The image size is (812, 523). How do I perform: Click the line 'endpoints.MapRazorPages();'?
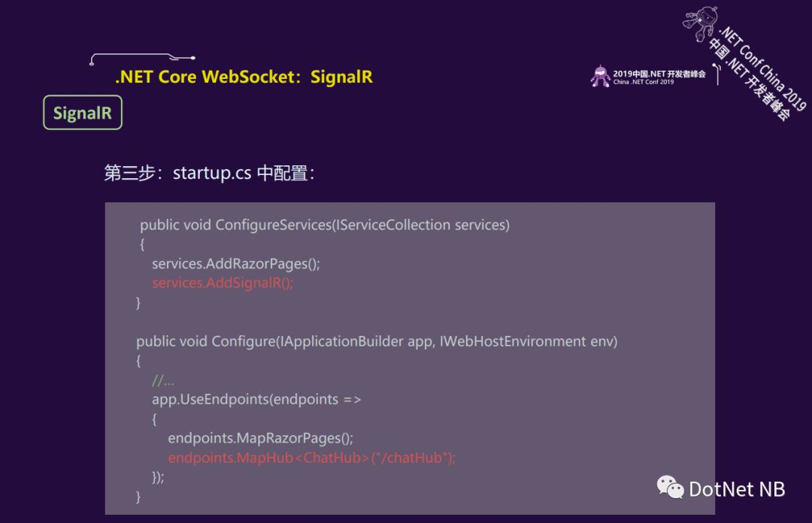260,439
